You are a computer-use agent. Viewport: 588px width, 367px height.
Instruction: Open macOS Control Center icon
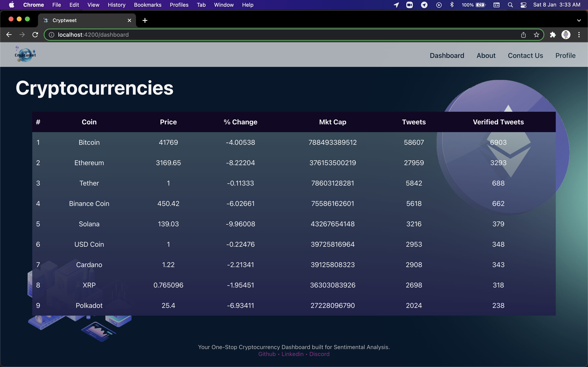[523, 5]
